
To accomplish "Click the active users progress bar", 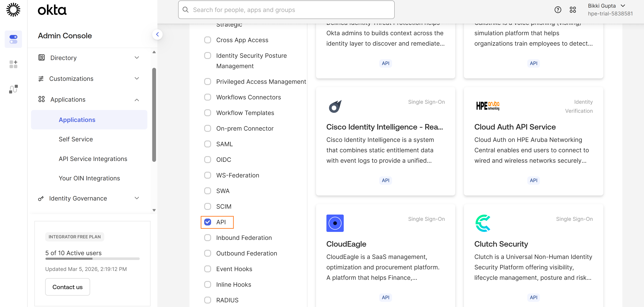I will [x=92, y=259].
